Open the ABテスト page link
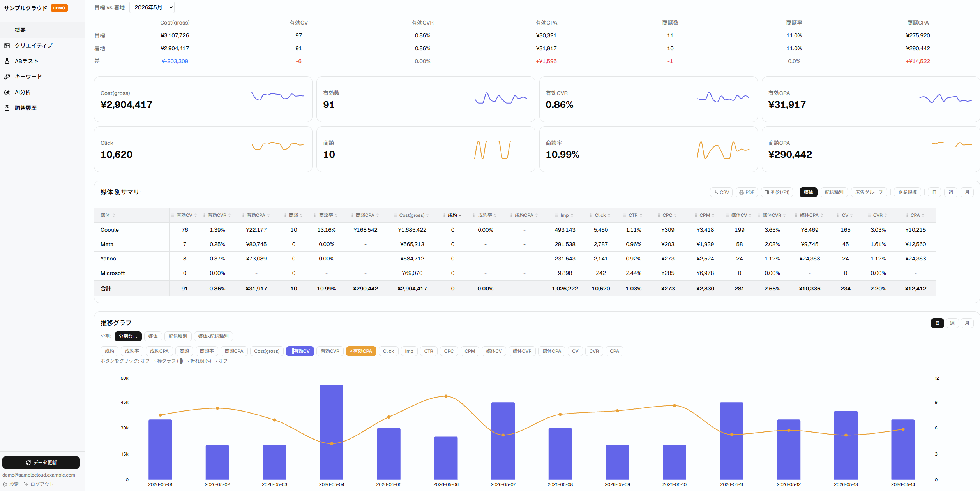Screen dimensions: 980x491 pyautogui.click(x=42, y=61)
